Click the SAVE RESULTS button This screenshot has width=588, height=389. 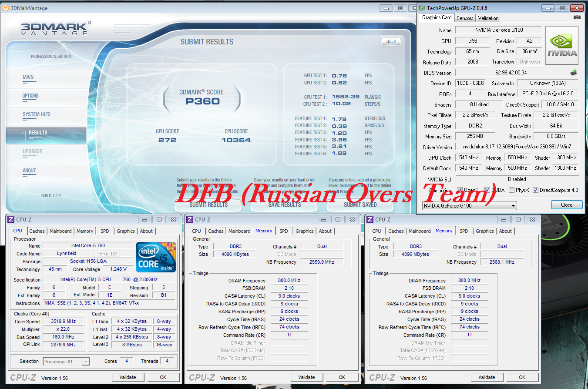(285, 205)
